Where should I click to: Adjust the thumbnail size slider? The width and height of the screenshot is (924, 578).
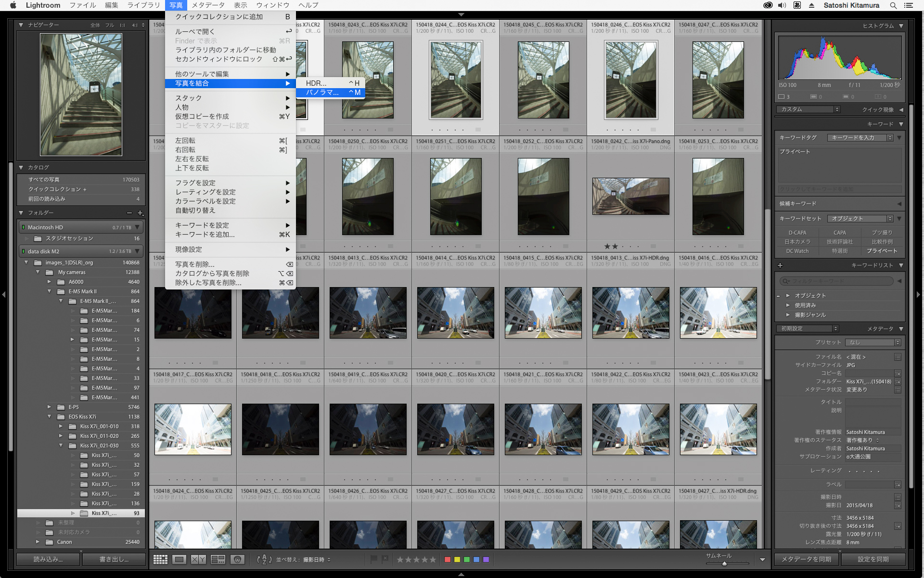point(724,564)
